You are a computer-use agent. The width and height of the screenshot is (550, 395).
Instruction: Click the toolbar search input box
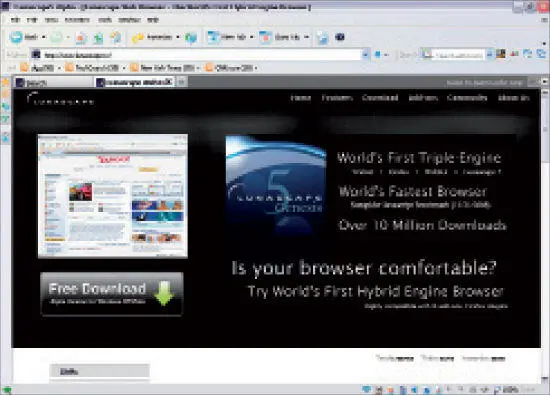point(458,55)
